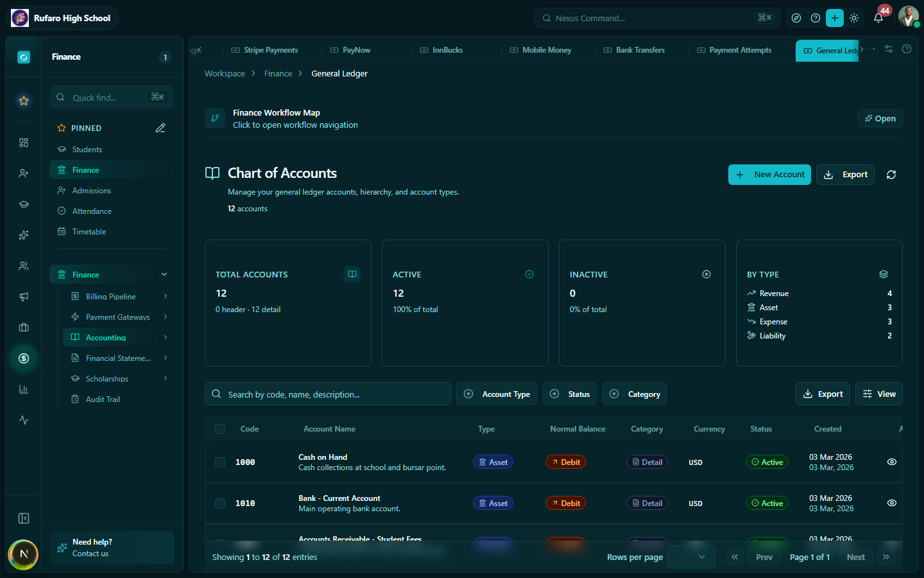This screenshot has height=578, width=924.
Task: Click the round N avatar at bottom left
Action: [24, 554]
